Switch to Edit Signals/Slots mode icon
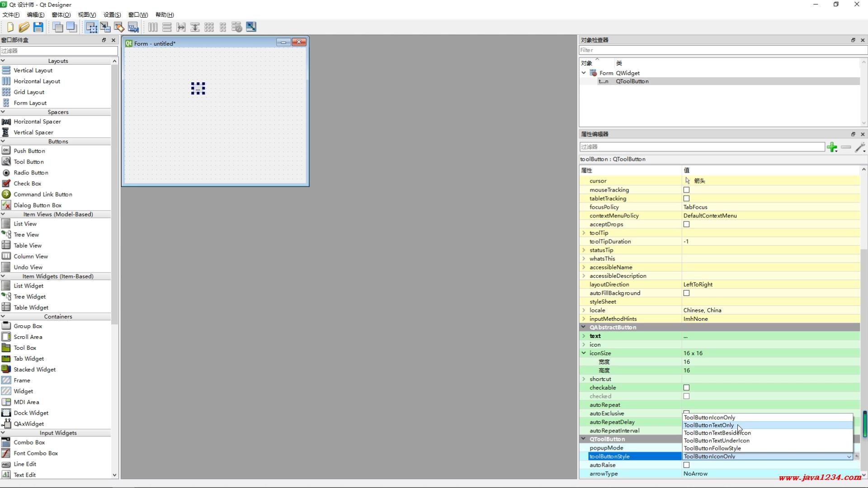Screen dimensions: 868x488 pyautogui.click(x=105, y=27)
